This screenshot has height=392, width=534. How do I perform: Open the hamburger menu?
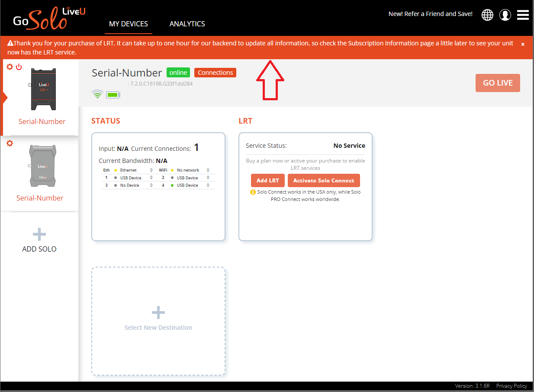523,15
